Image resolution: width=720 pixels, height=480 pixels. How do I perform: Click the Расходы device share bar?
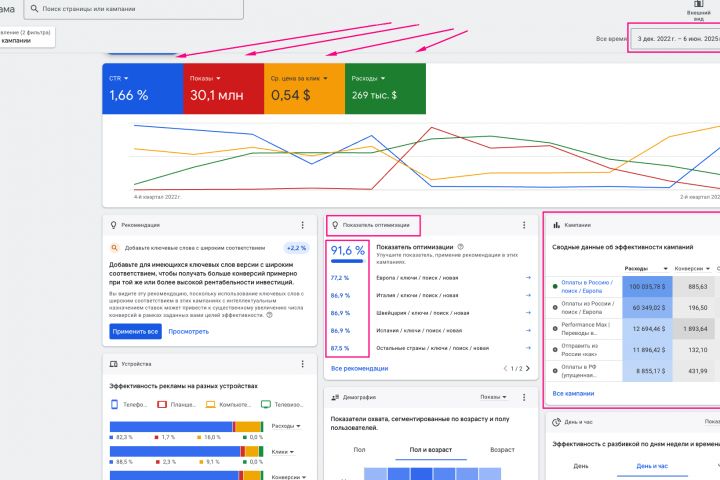point(186,427)
